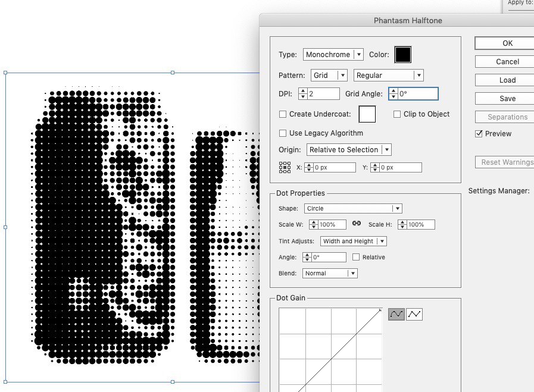
Task: Open the Blend dropdown set to Normal
Action: (330, 273)
